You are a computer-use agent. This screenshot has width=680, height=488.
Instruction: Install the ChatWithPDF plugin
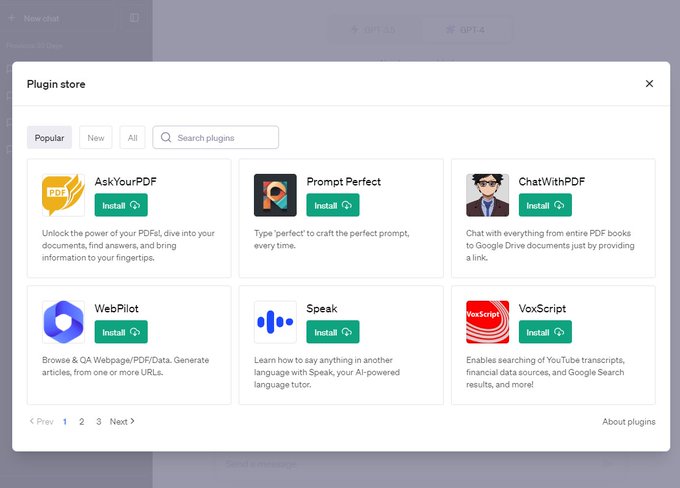tap(545, 205)
